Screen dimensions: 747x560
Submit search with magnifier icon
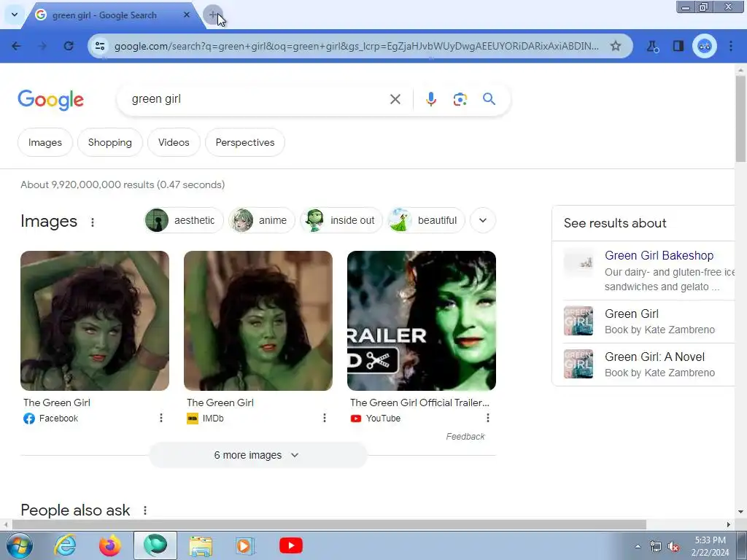point(489,99)
